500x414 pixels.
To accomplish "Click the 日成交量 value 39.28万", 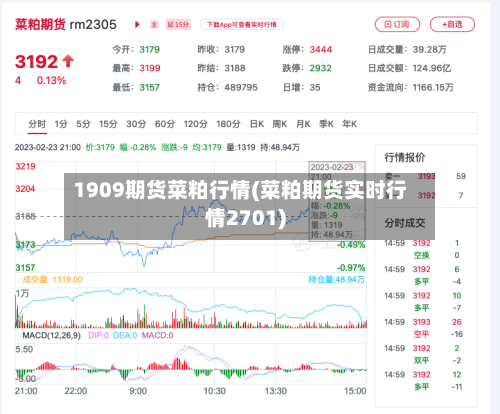I will point(429,49).
